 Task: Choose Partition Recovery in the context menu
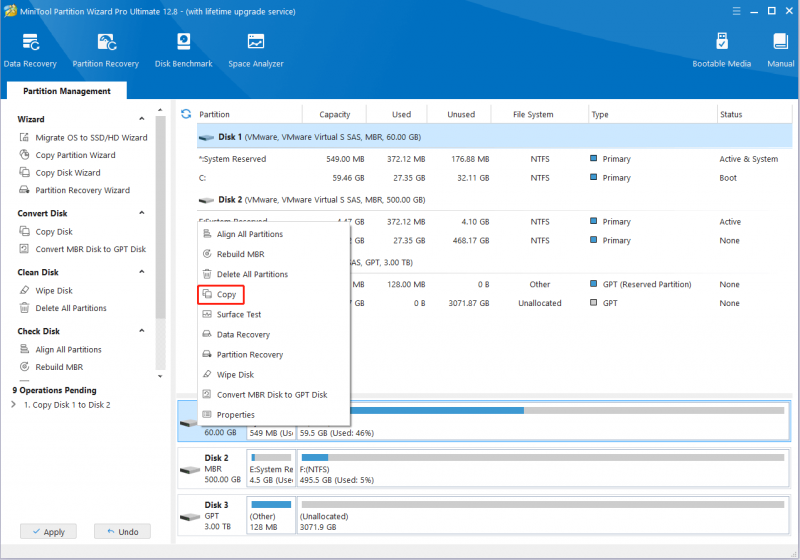[274, 354]
